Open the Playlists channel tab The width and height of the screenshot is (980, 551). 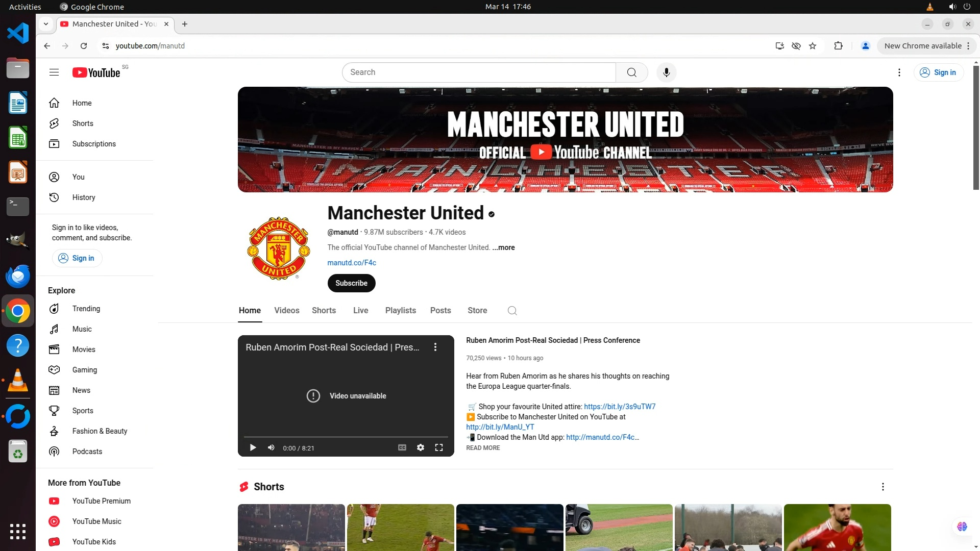coord(400,310)
